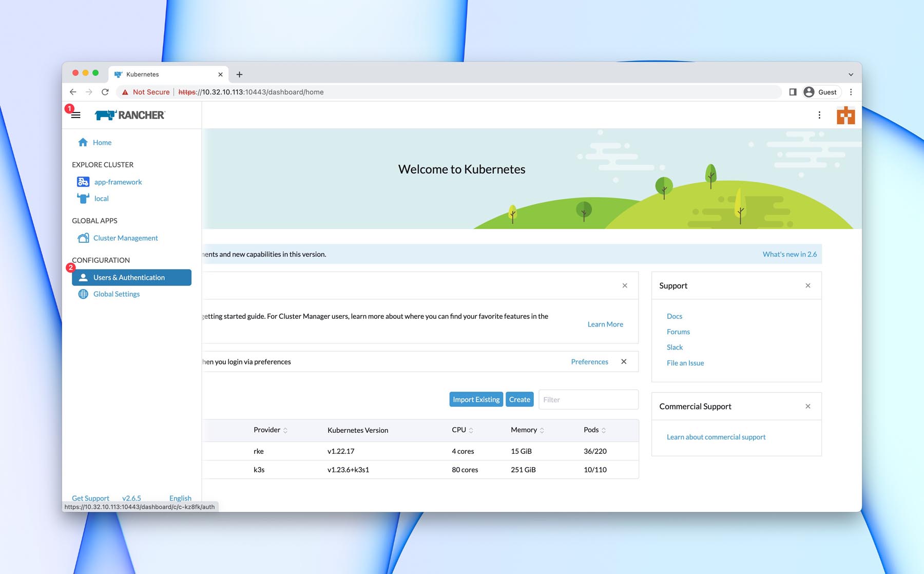Open the Chrome three-dot menu
This screenshot has height=574, width=924.
[x=851, y=92]
